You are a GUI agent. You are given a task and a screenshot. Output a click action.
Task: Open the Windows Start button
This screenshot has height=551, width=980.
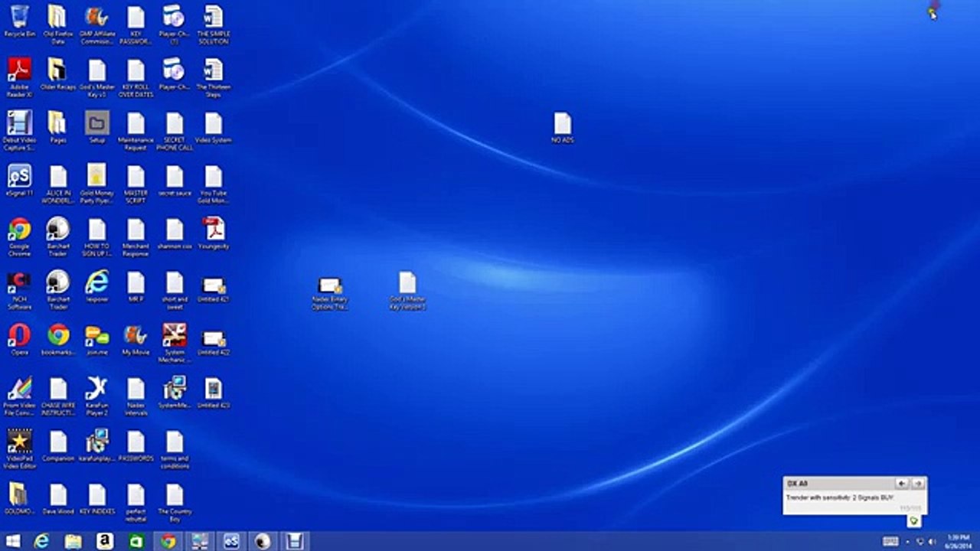13,541
